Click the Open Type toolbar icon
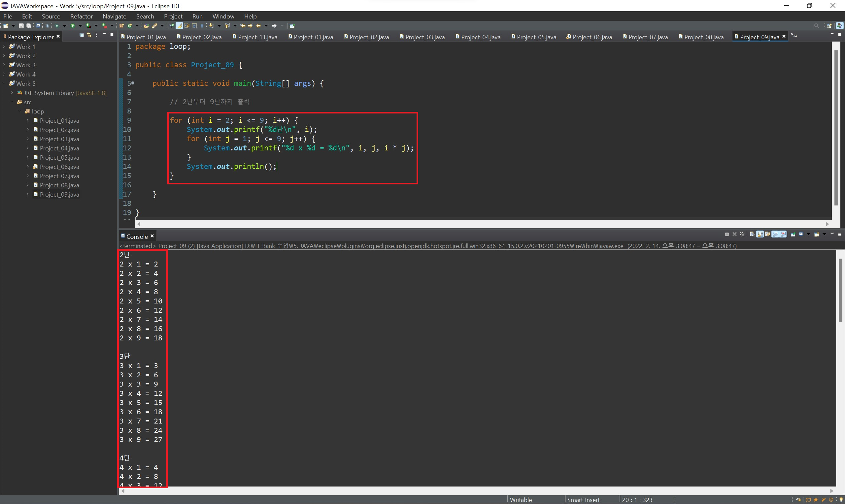 coord(147,26)
